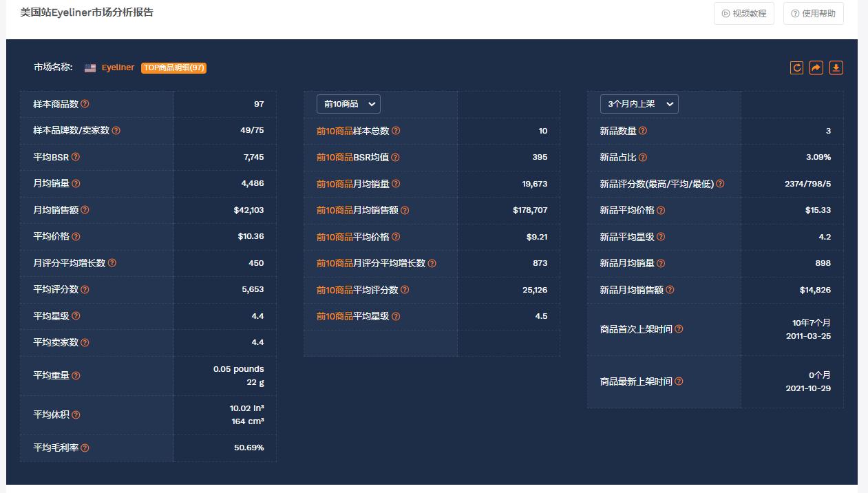Click the refresh report icon
This screenshot has width=868, height=493.
(796, 67)
